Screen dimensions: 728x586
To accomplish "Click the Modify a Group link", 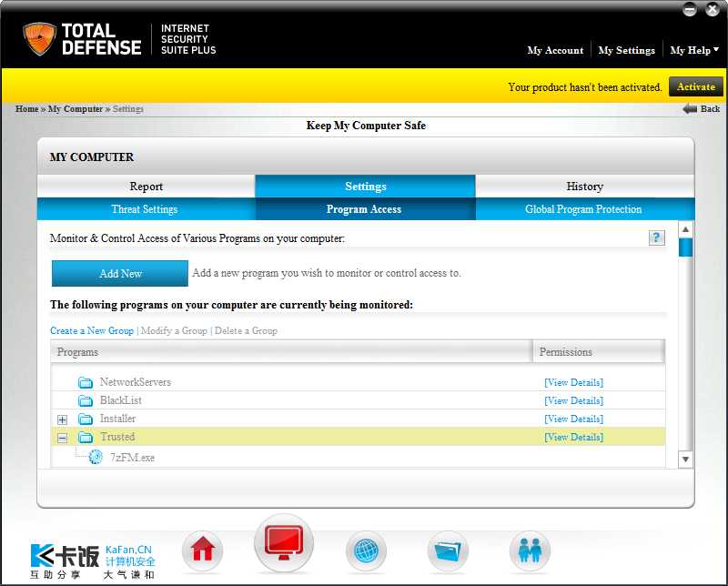I will tap(174, 330).
